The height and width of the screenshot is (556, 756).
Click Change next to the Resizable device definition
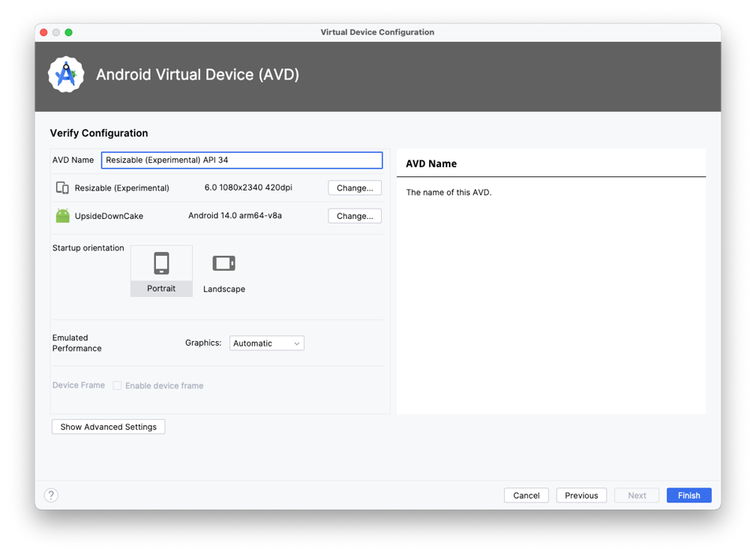[354, 187]
